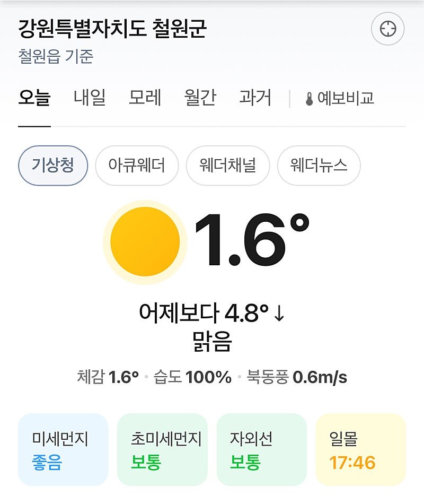Open the 일몰 17:46 sunset card

point(360,450)
